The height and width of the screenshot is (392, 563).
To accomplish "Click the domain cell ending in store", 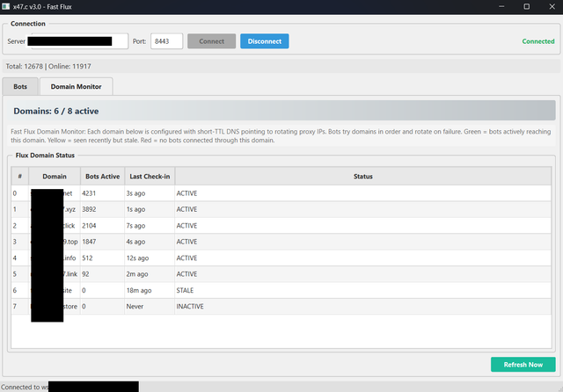I will 55,306.
